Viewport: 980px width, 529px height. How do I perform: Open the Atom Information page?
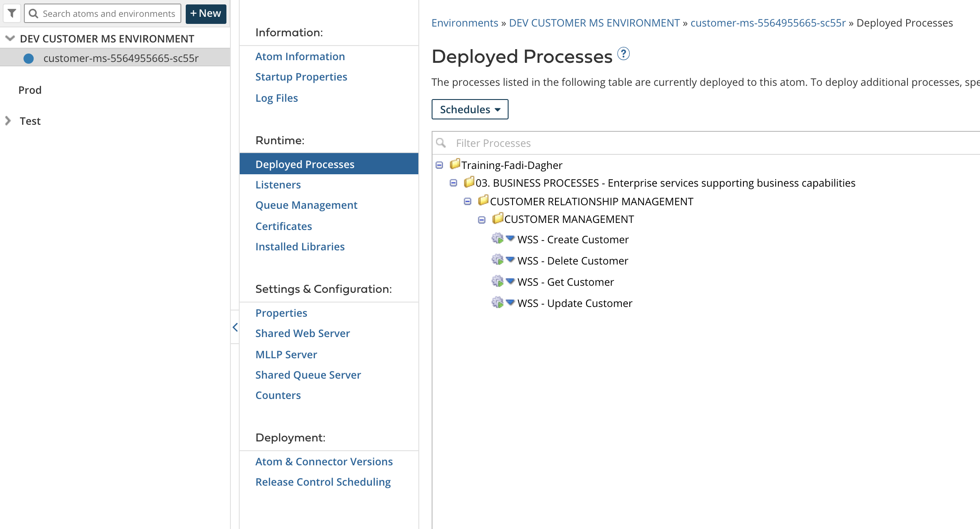[300, 57]
